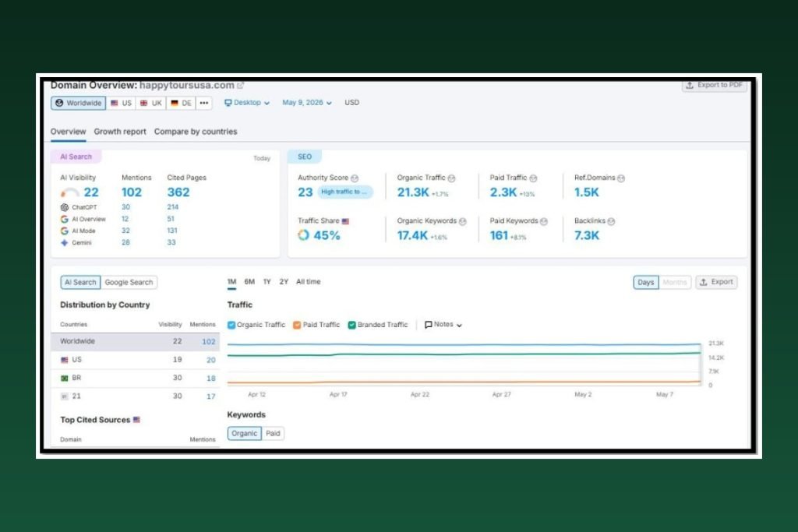Click the AI Search panel label
The width and height of the screenshot is (798, 532).
tap(76, 157)
